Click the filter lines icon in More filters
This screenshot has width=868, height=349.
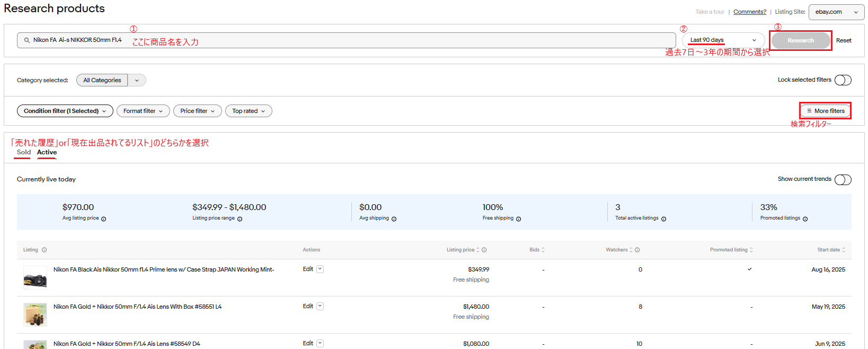(x=809, y=111)
